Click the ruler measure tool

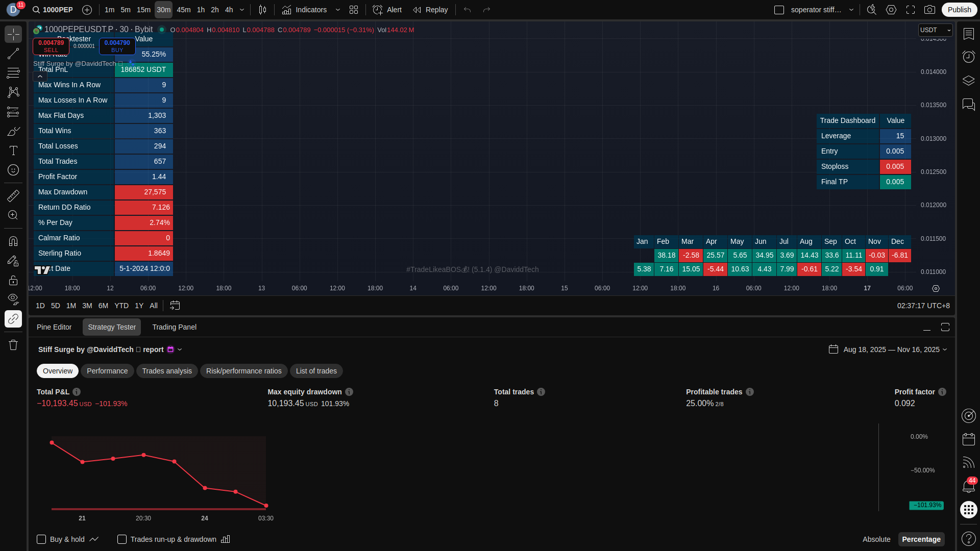(13, 196)
